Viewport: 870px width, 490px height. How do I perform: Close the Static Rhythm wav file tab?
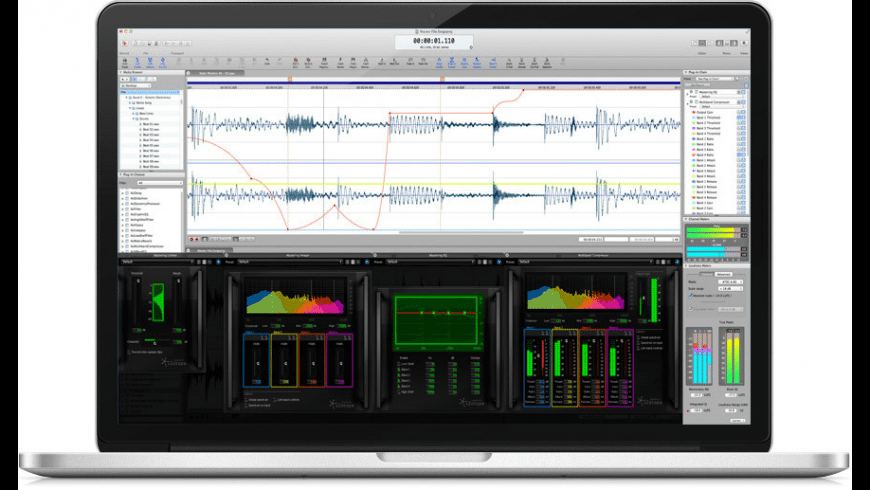pos(189,73)
